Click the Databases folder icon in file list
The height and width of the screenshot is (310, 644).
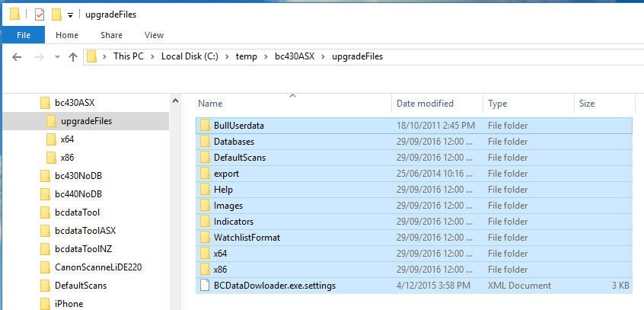pyautogui.click(x=205, y=142)
